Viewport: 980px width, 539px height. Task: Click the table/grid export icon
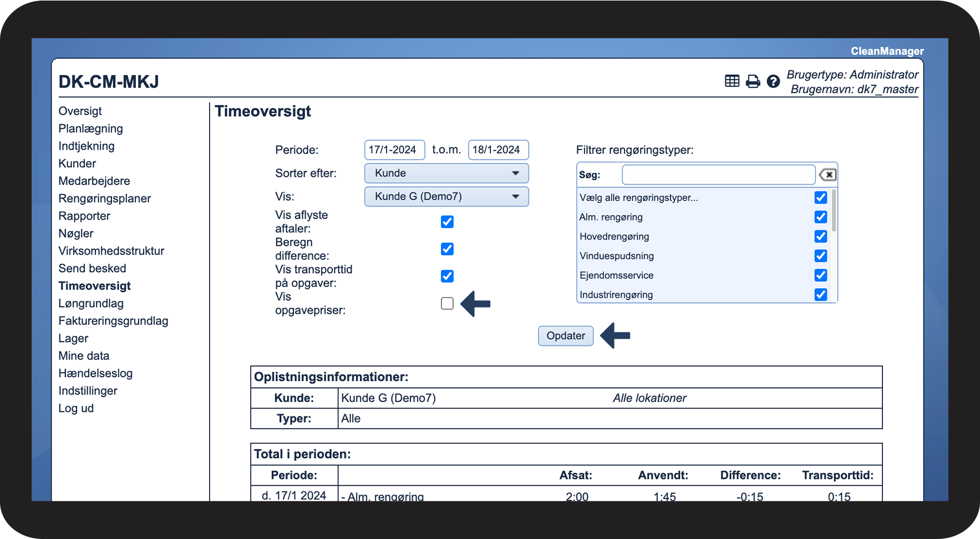732,81
